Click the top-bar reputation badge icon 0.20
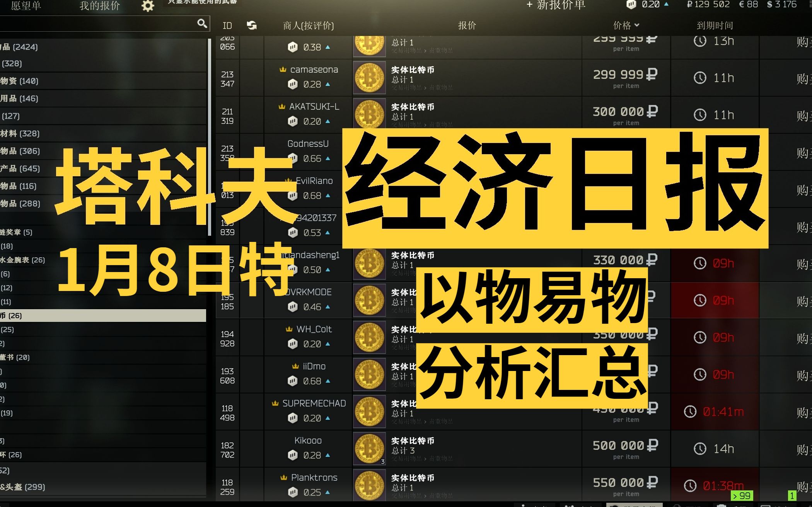 tap(631, 5)
